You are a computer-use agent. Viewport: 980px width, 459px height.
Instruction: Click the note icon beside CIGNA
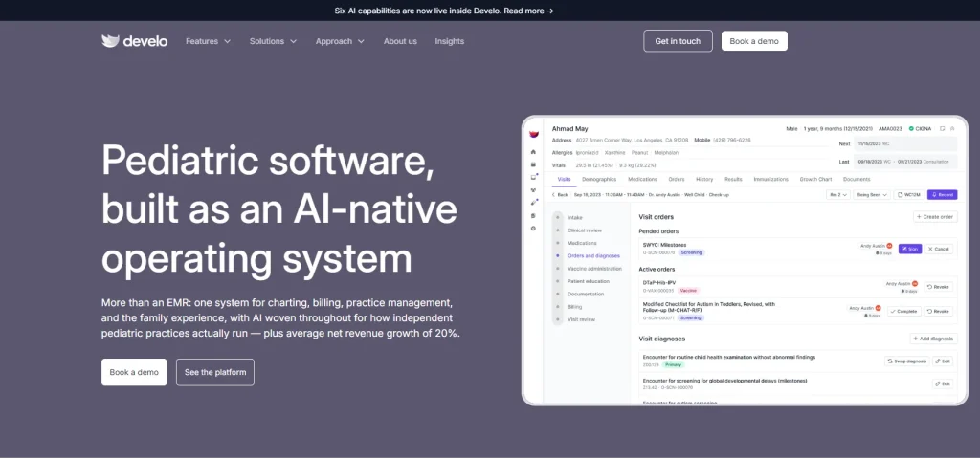(942, 129)
